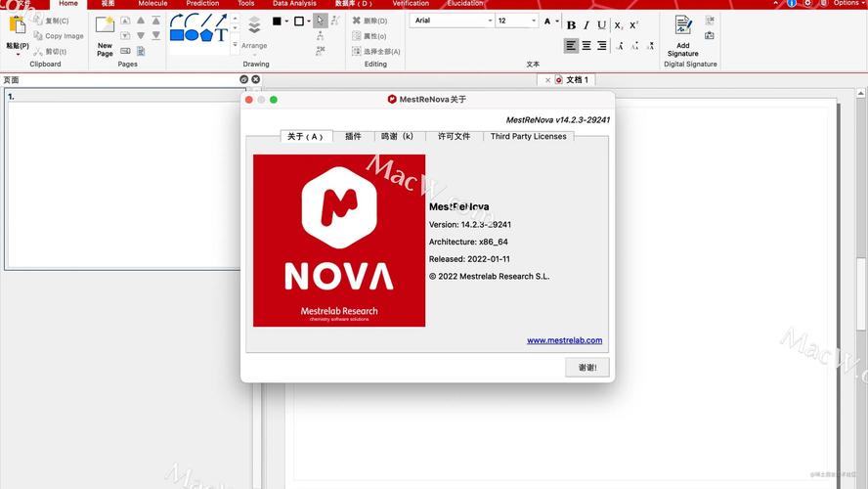Click the Arrange layers icon
This screenshot has height=489, width=868.
pyautogui.click(x=254, y=25)
